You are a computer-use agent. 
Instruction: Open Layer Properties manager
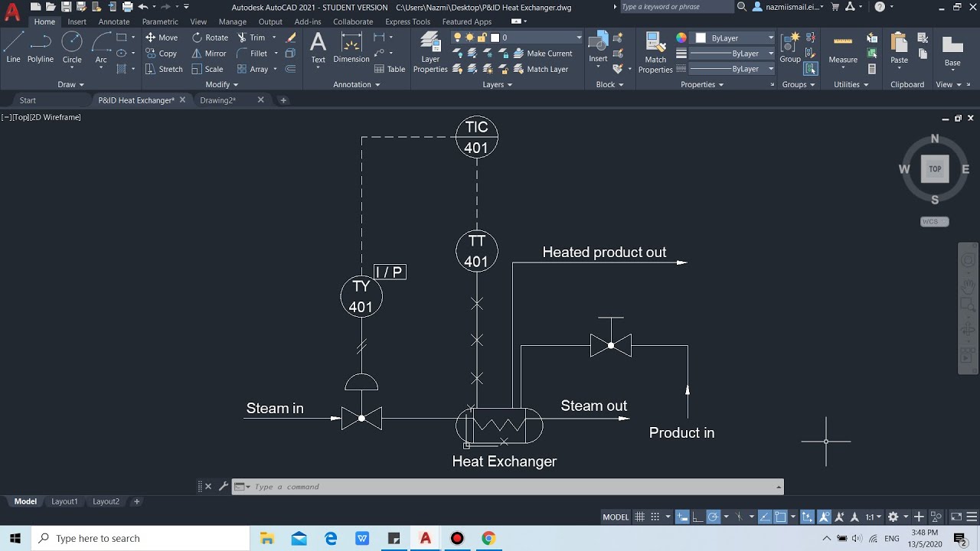click(430, 52)
